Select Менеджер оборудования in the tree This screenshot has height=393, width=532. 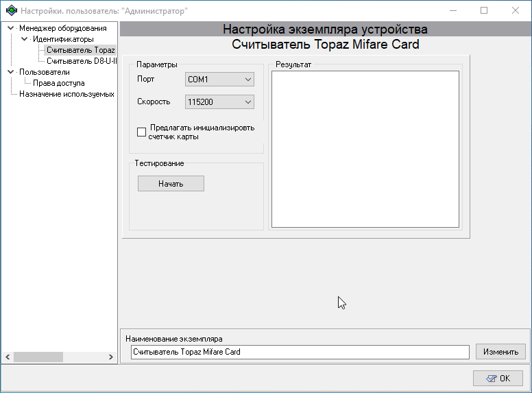tap(63, 28)
